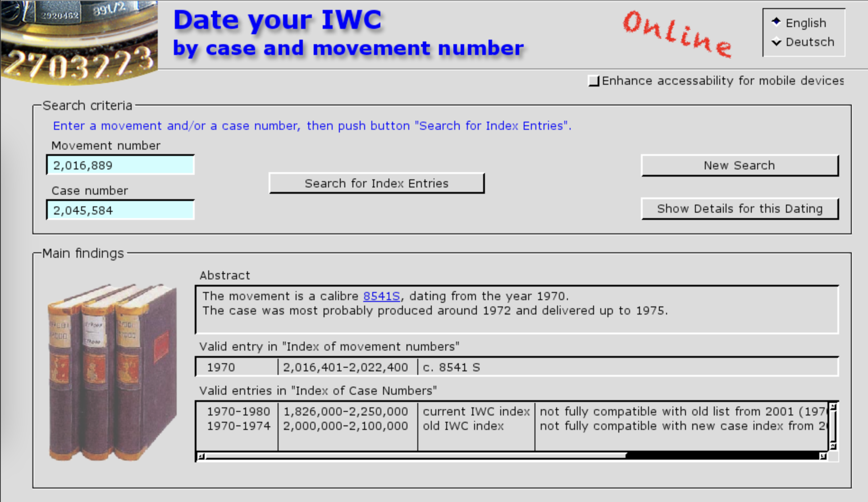This screenshot has width=868, height=502.
Task: Click the horizontal scrollbar left arrow
Action: pyautogui.click(x=201, y=456)
